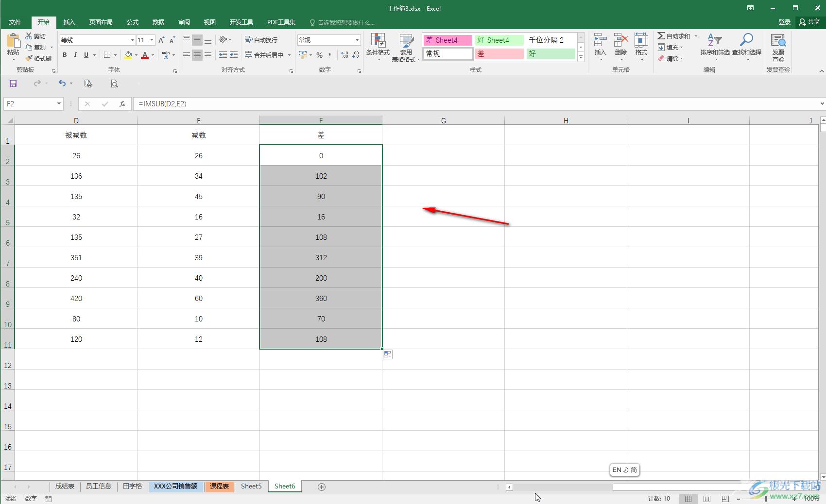The image size is (826, 504).
Task: Click the increase decimal icon
Action: (x=344, y=55)
